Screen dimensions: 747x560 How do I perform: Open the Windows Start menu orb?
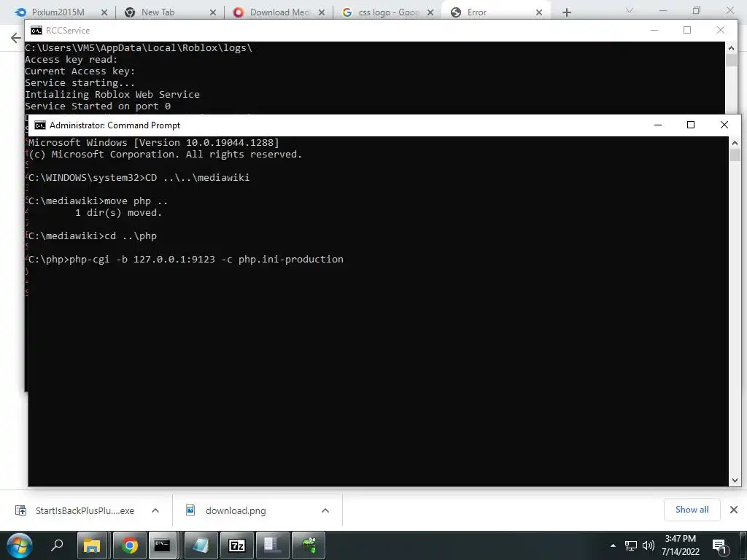click(20, 545)
